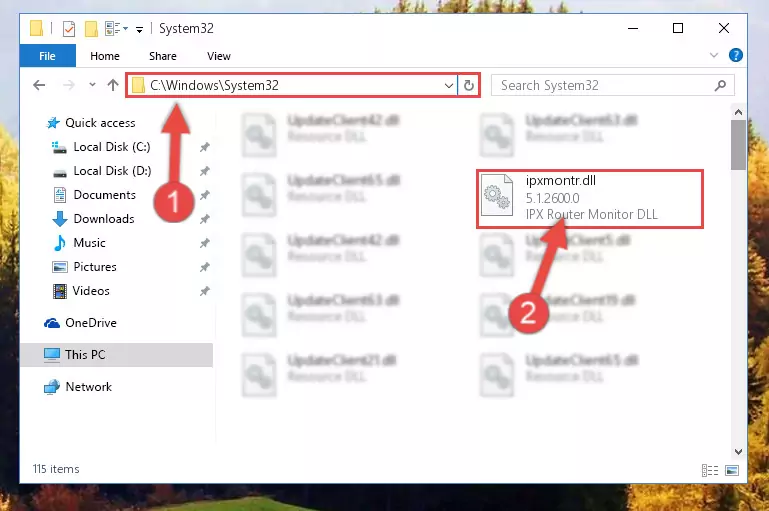This screenshot has height=511, width=769.
Task: Expand the address bar history dropdown
Action: point(448,85)
